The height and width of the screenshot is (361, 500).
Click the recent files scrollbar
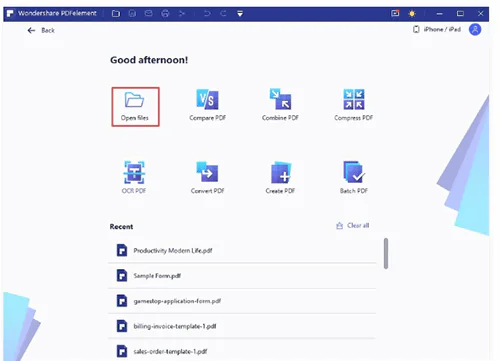(x=386, y=253)
